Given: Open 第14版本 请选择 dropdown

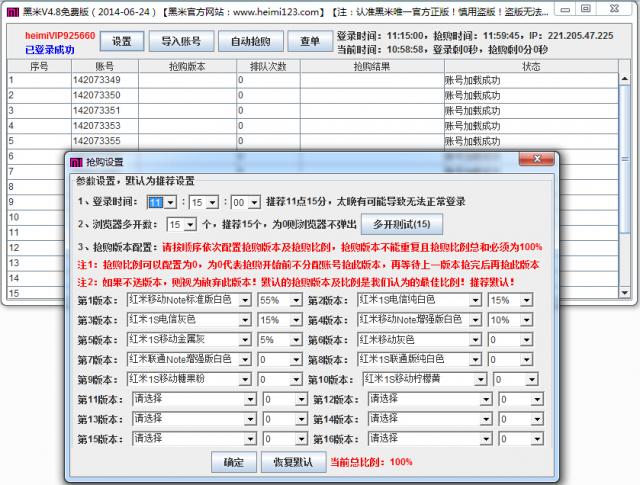Looking at the screenshot, I should (x=430, y=419).
